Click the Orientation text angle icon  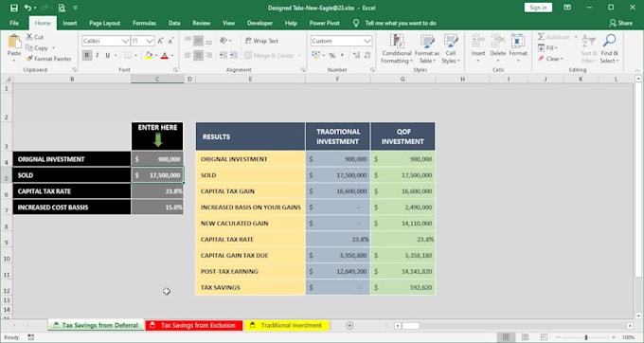(224, 40)
